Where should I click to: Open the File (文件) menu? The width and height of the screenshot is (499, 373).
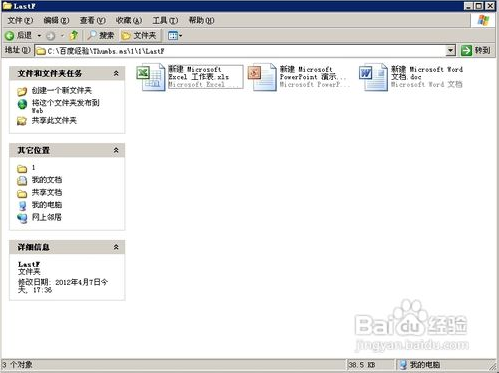point(20,20)
